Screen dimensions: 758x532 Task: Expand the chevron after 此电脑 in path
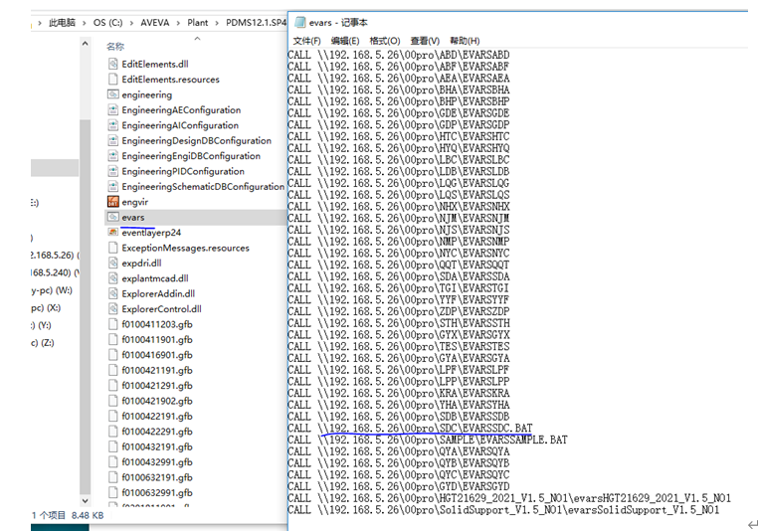click(x=85, y=23)
